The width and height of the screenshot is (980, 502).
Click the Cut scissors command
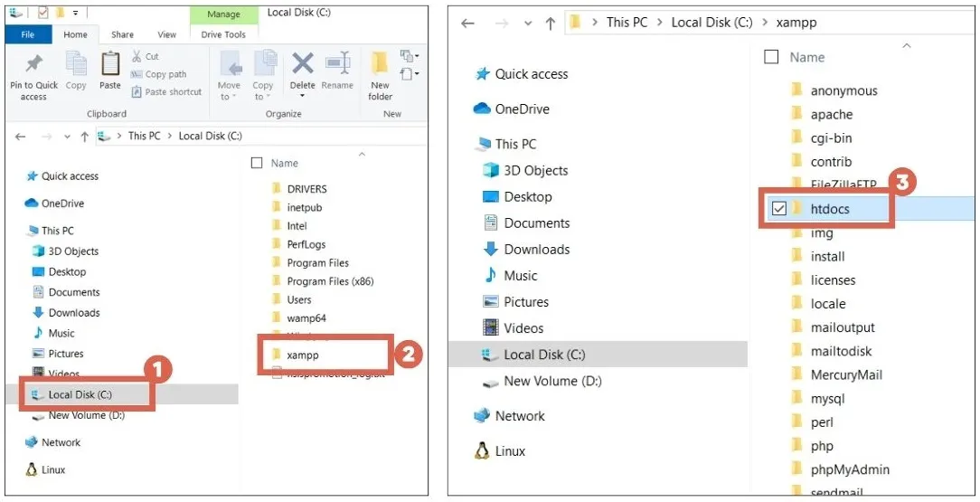point(145,56)
